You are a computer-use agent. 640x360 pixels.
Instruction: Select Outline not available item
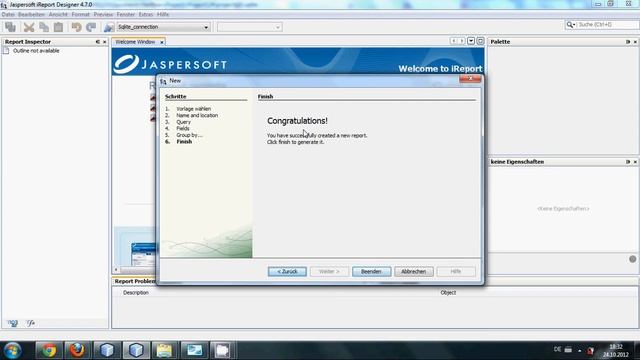click(x=36, y=51)
